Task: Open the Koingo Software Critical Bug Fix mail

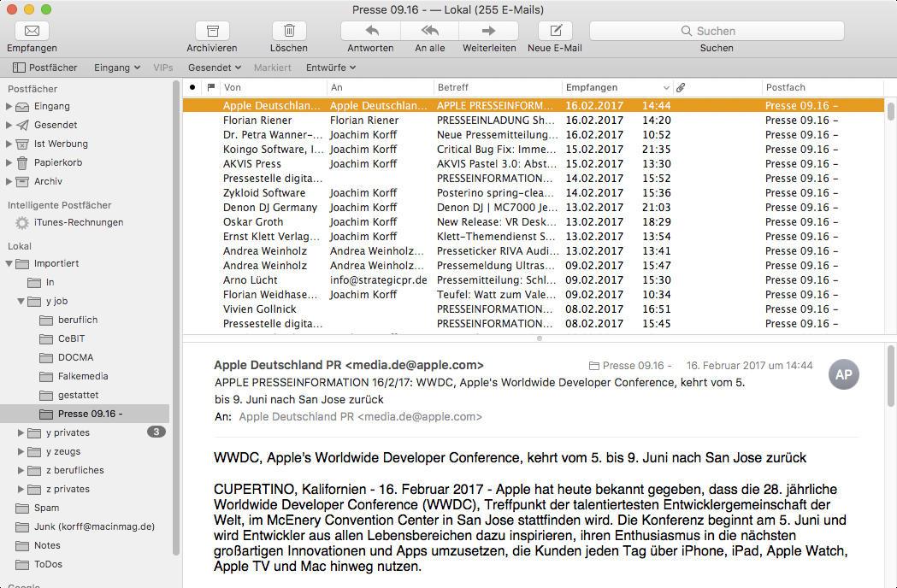Action: point(534,150)
